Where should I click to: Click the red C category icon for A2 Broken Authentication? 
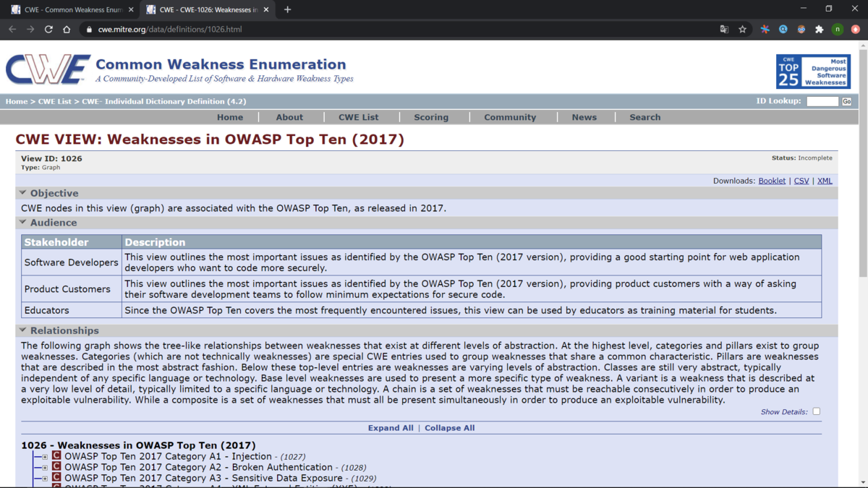tap(56, 467)
